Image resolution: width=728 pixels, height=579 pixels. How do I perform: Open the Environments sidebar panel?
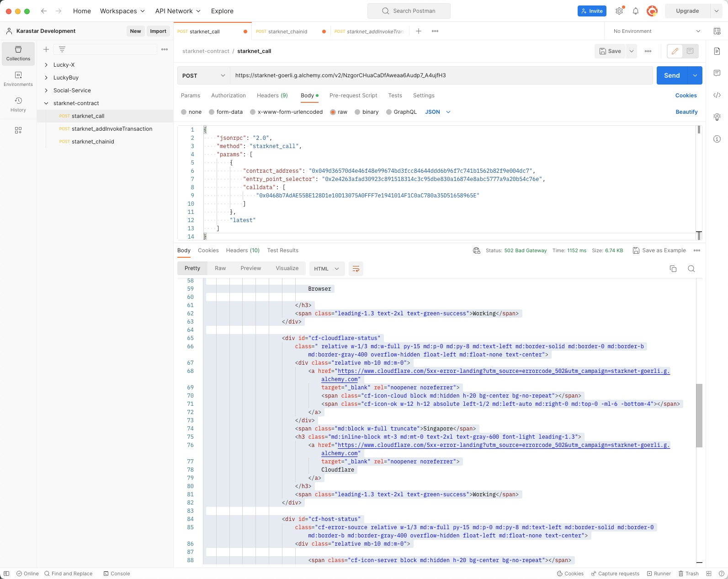(18, 79)
